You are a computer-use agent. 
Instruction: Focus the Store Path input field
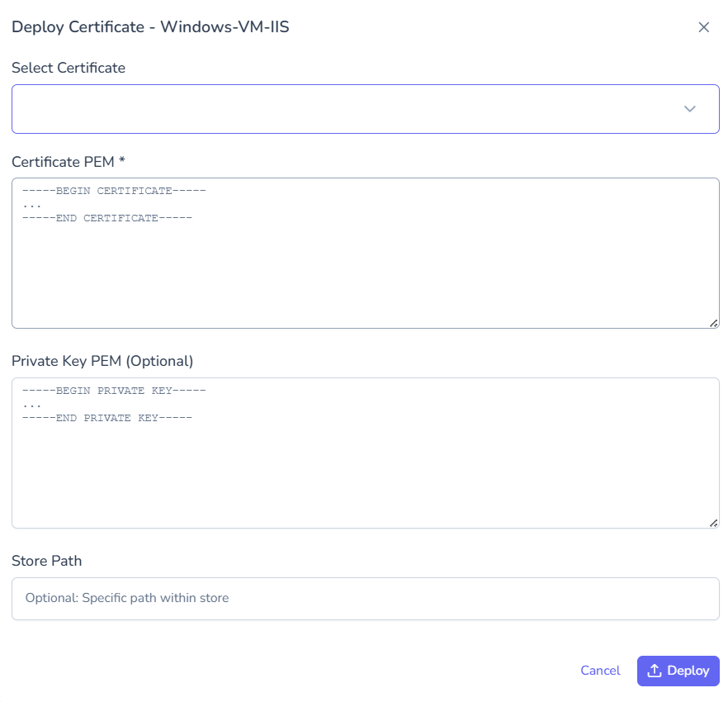pos(366,598)
